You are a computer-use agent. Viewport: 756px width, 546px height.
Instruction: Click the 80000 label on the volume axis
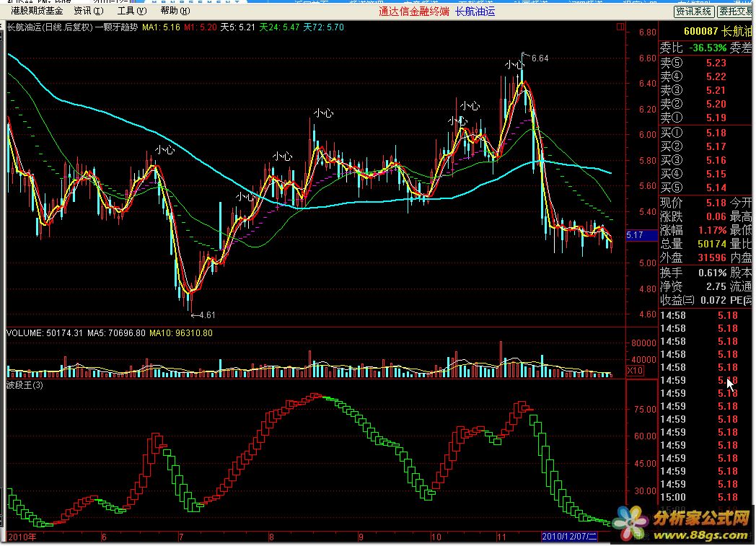click(x=643, y=343)
